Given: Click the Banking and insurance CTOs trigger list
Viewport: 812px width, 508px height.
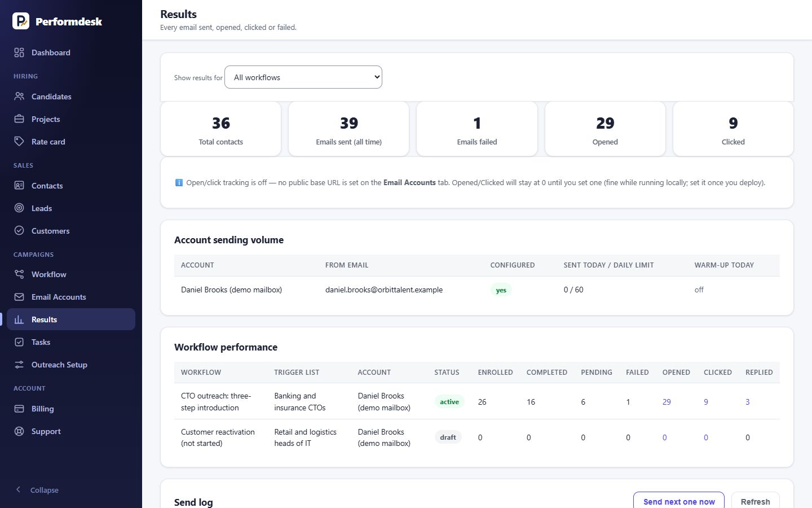Looking at the screenshot, I should (x=300, y=402).
